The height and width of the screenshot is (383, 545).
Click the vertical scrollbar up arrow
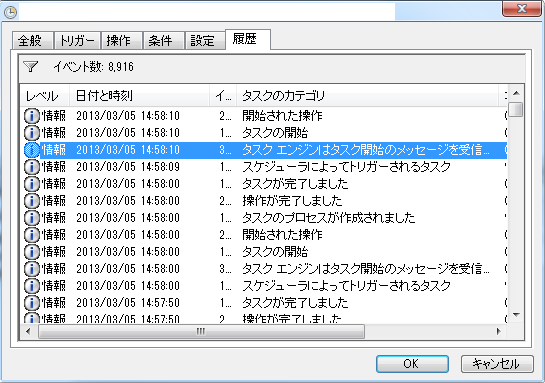(x=516, y=93)
